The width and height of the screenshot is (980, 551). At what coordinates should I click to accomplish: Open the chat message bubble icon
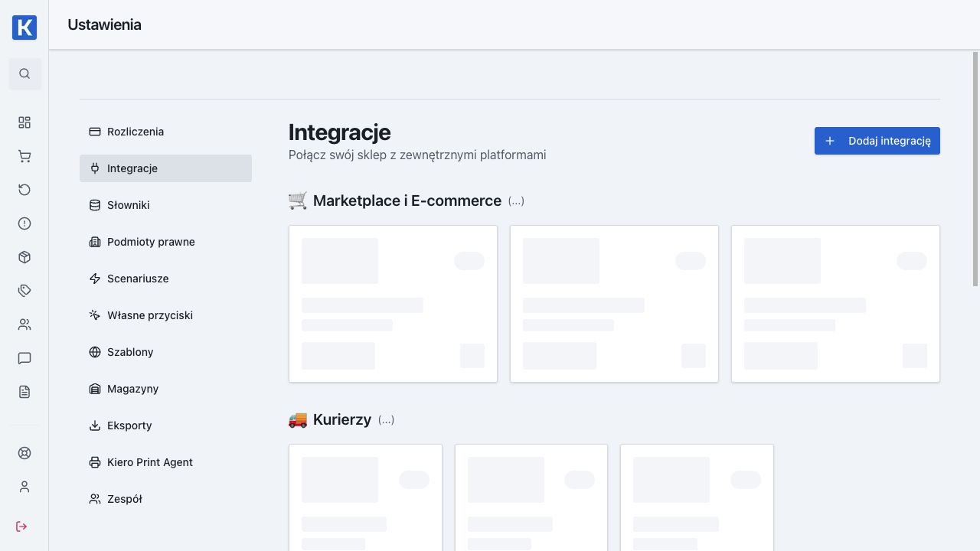tap(24, 358)
